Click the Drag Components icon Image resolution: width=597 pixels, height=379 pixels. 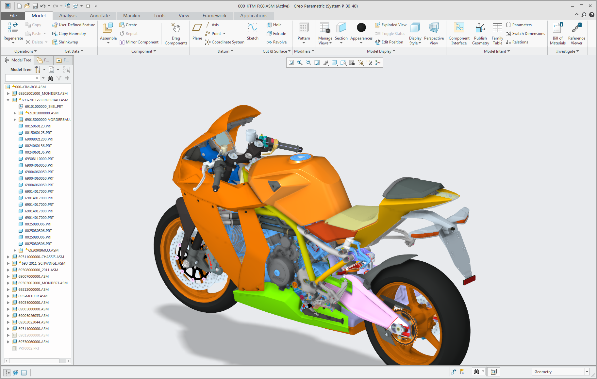point(176,28)
